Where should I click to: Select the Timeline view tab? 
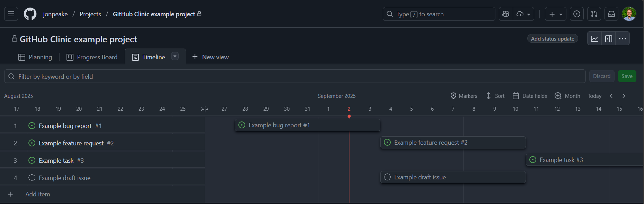click(149, 57)
